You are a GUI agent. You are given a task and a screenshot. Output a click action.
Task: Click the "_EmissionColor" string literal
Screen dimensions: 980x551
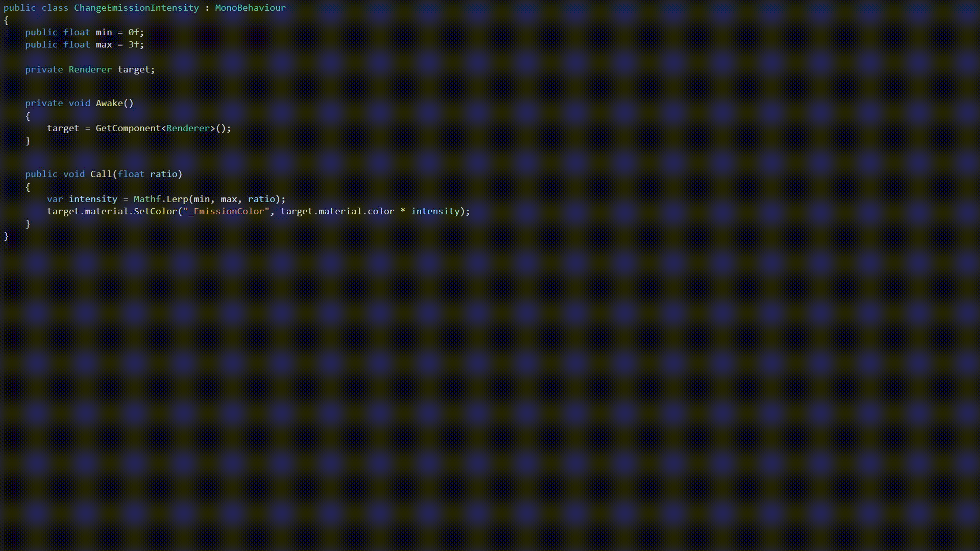[226, 211]
